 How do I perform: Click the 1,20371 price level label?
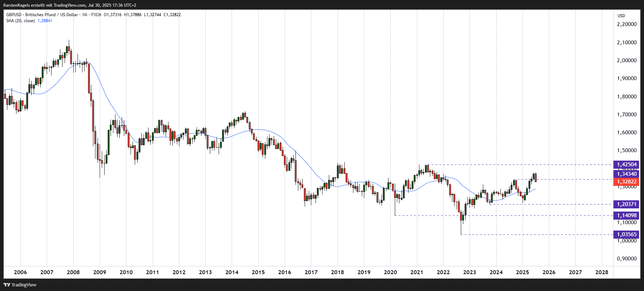pos(626,204)
